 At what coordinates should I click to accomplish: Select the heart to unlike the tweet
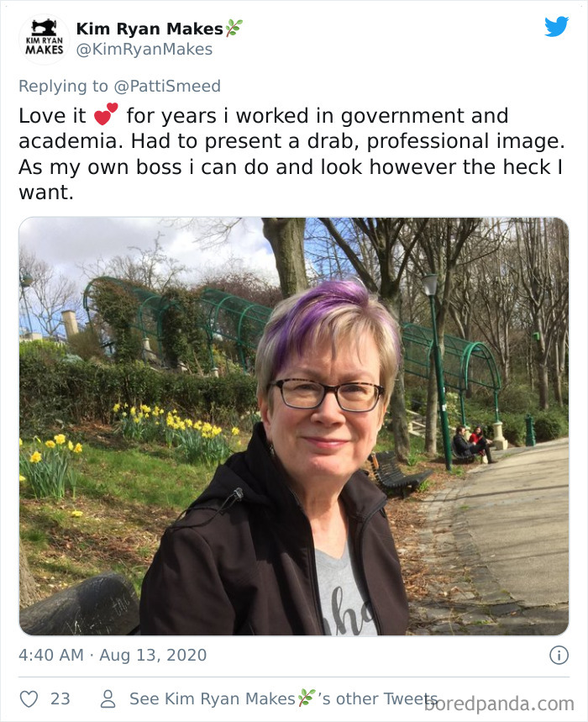31,698
